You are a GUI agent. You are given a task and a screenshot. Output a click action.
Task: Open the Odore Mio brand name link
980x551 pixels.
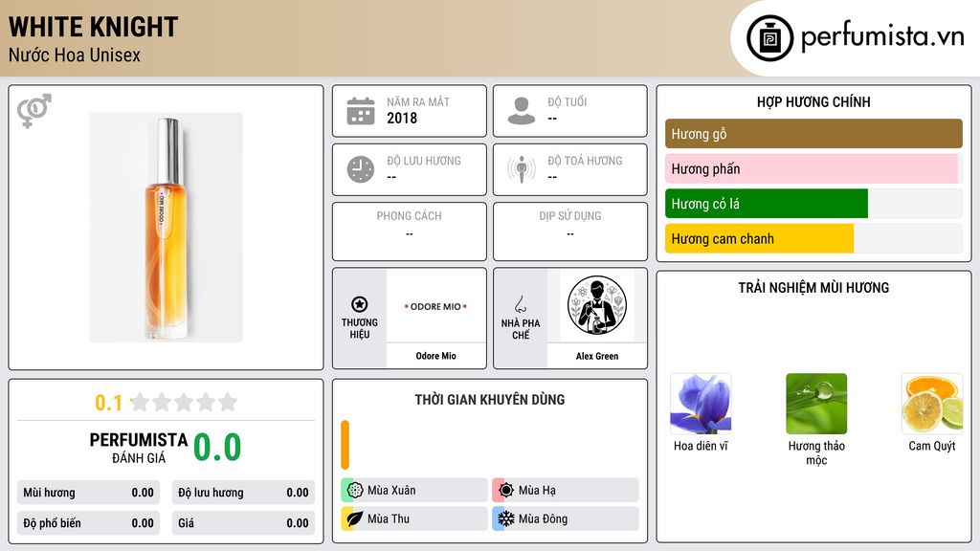(x=435, y=356)
